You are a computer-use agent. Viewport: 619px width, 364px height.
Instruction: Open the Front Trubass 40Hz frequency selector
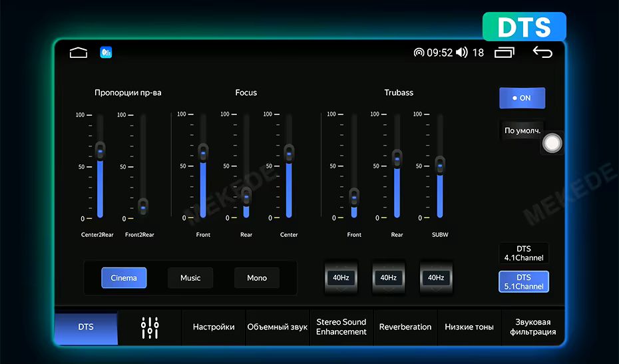[341, 277]
